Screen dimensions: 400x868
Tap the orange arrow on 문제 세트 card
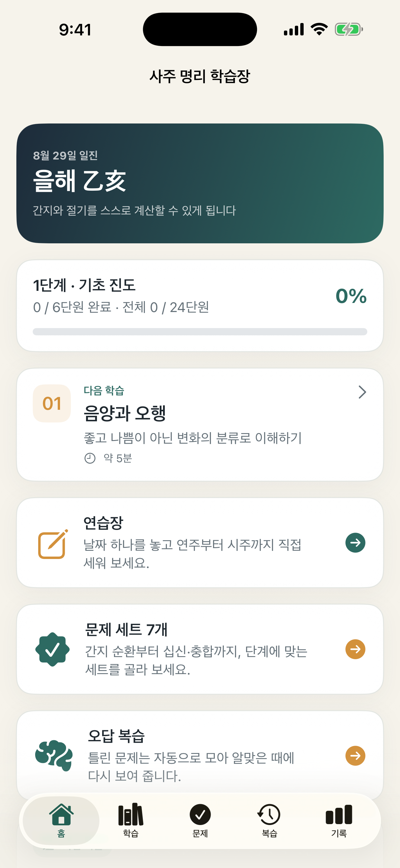click(x=355, y=649)
